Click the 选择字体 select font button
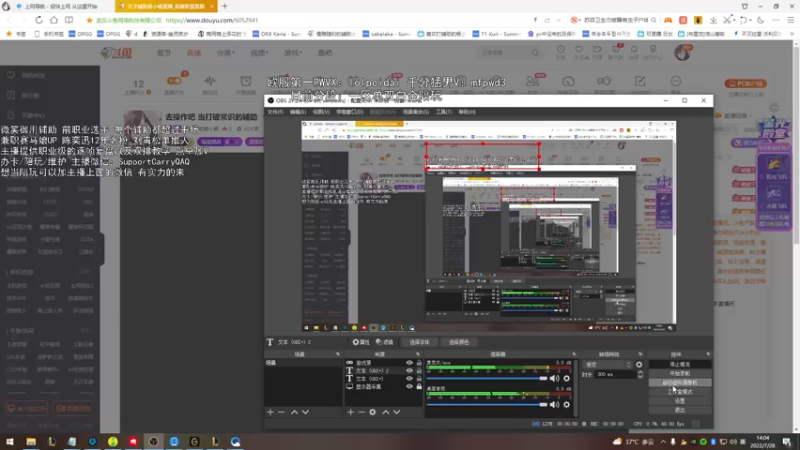The image size is (800, 450). 419,342
